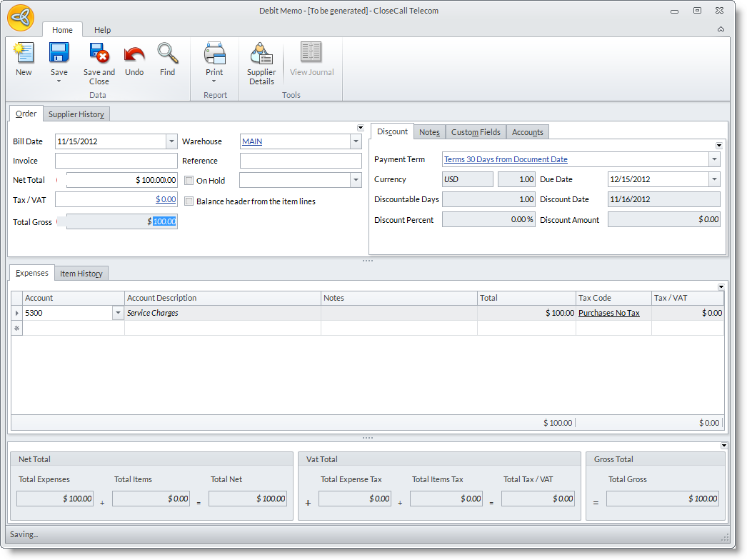This screenshot has width=747, height=560.
Task: Open Supplier Details from the toolbar
Action: coord(261,54)
